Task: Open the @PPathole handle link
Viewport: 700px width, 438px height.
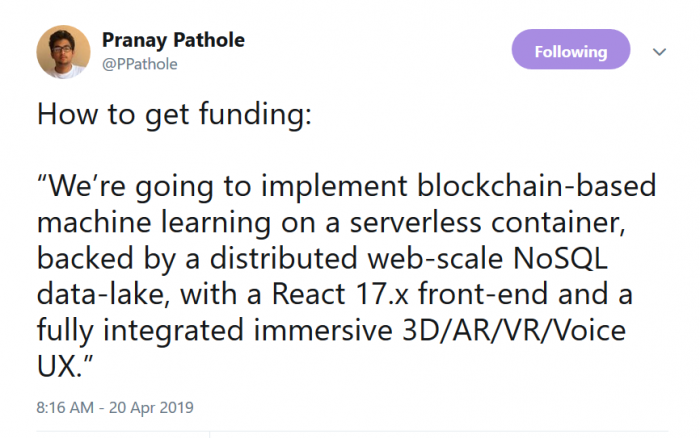Action: coord(140,64)
